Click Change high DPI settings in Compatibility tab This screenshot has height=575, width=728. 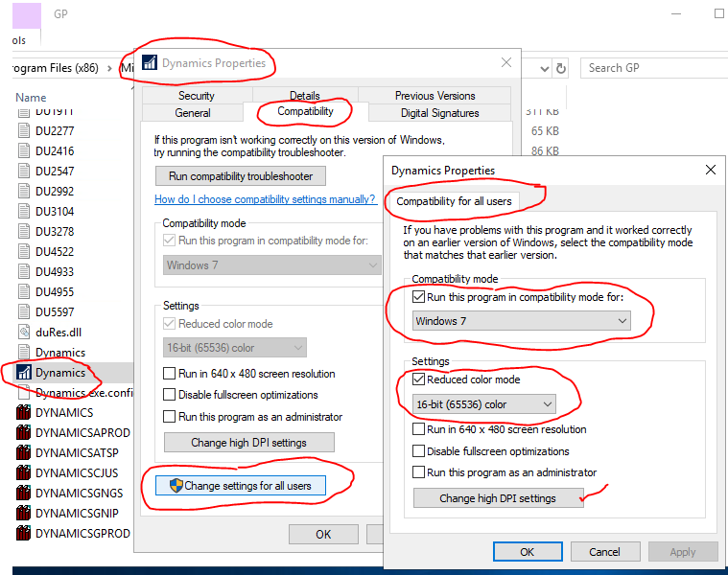click(x=248, y=443)
